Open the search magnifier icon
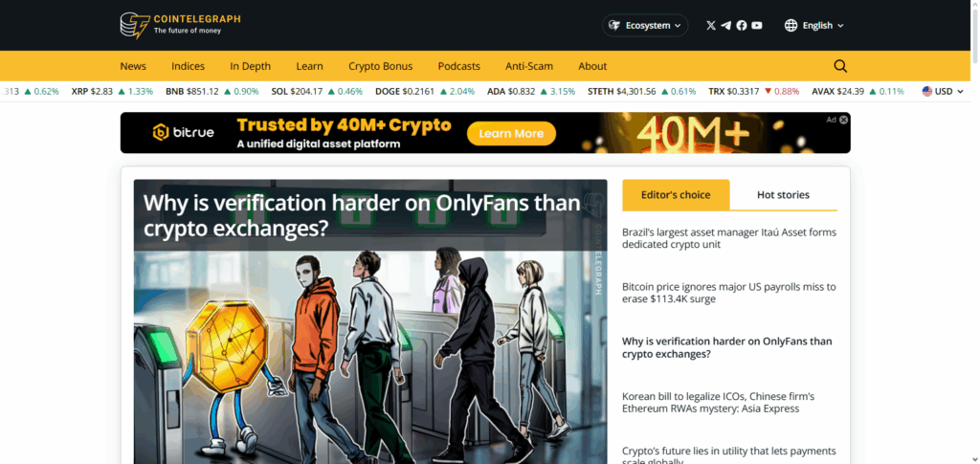This screenshot has height=464, width=980. [840, 66]
